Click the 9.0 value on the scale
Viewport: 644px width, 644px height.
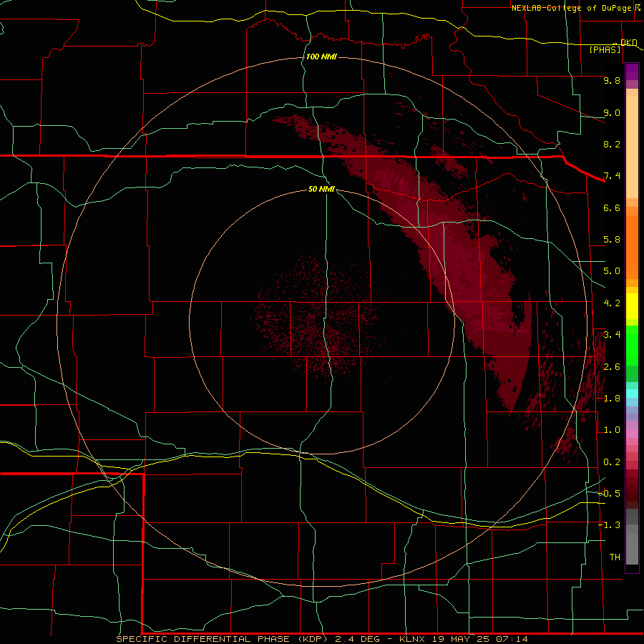pyautogui.click(x=612, y=112)
